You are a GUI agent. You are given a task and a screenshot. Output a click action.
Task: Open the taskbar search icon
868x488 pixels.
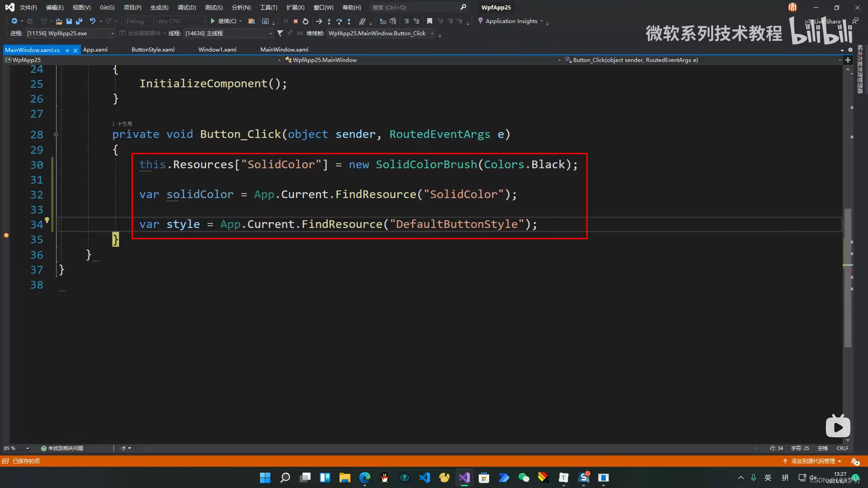[285, 478]
